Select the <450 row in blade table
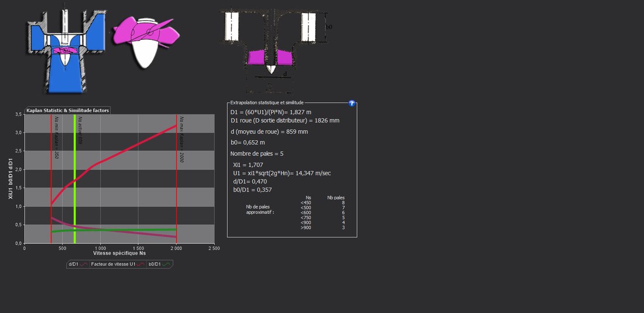644x313 pixels. [x=323, y=203]
